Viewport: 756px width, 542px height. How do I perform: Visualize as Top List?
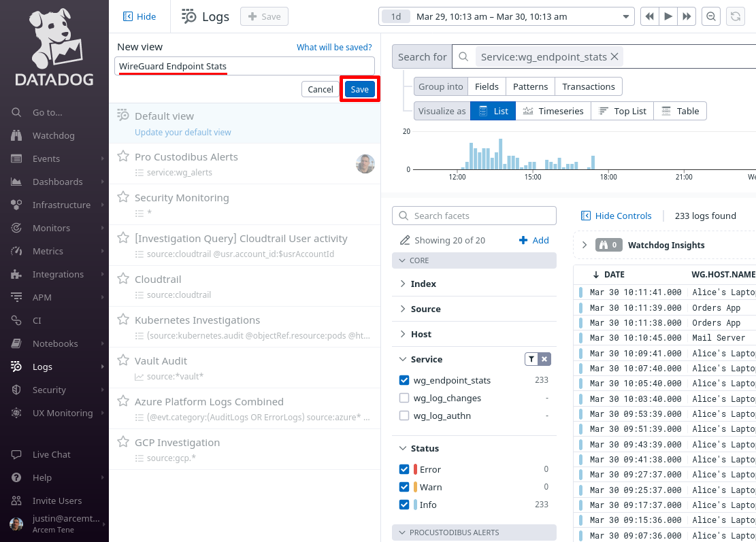coord(622,111)
